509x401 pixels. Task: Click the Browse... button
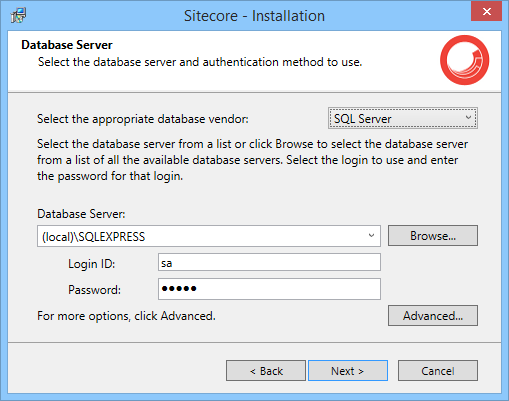pos(433,236)
